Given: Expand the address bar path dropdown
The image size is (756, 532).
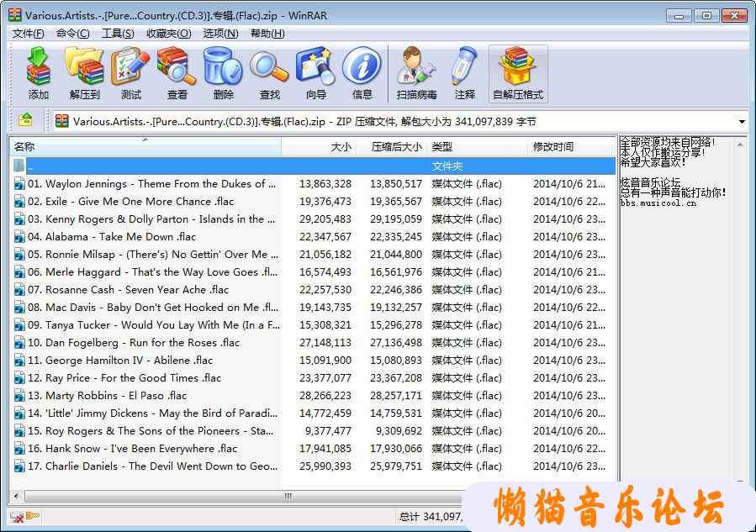Looking at the screenshot, I should [742, 121].
